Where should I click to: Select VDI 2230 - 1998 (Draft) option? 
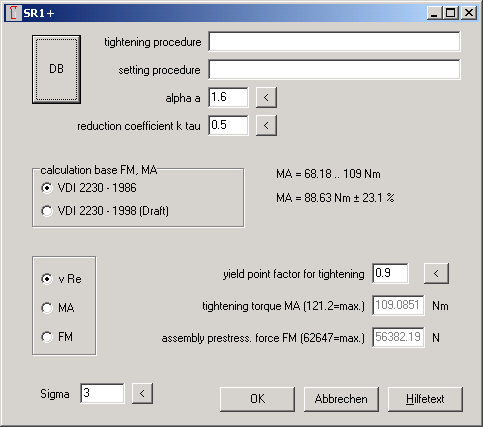tap(105, 211)
